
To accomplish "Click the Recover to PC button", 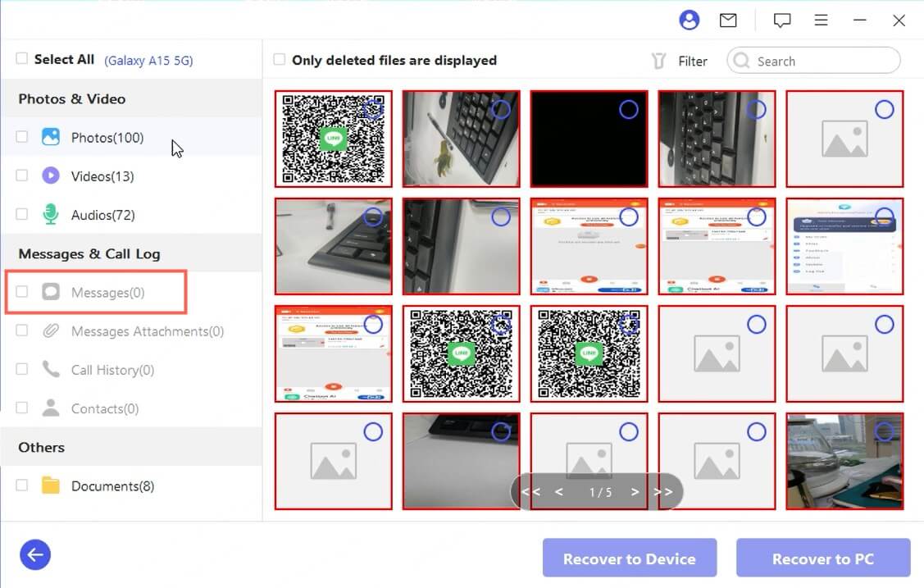I will (822, 558).
